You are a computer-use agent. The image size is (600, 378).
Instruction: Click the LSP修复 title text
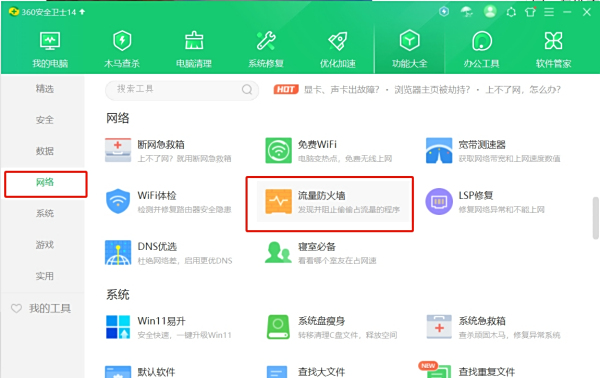click(476, 196)
